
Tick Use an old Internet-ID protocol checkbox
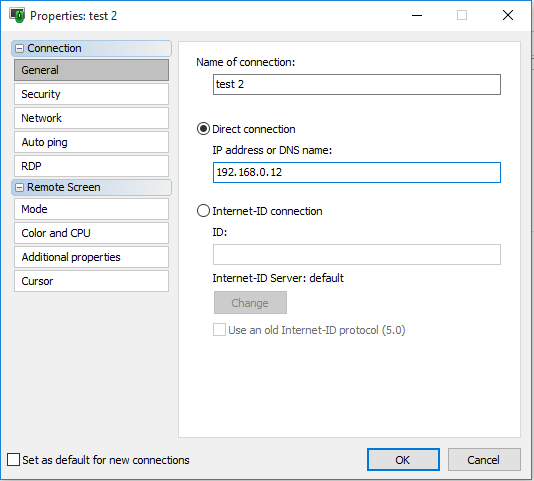coord(219,330)
